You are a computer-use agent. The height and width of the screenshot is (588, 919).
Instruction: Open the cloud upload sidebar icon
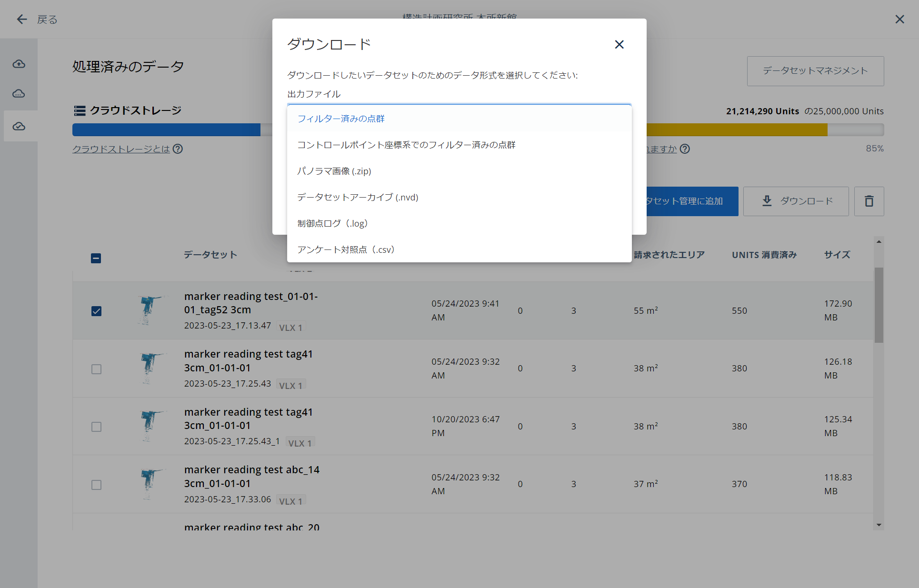19,64
